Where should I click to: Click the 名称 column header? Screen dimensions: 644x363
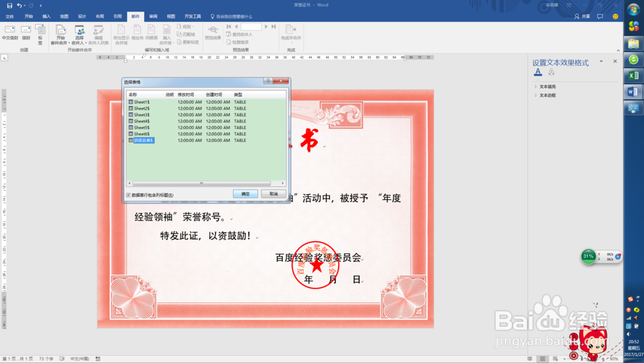[x=146, y=95]
